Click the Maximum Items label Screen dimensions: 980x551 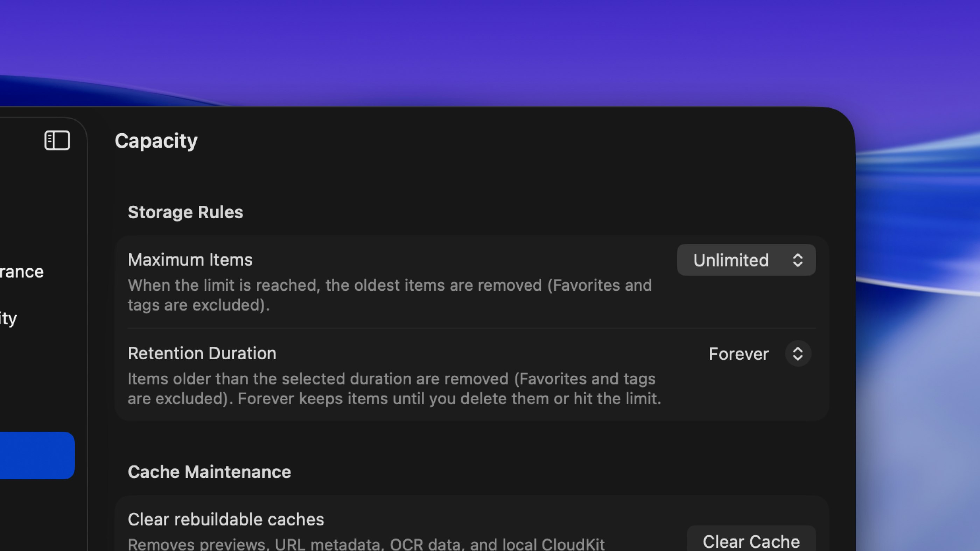[190, 260]
